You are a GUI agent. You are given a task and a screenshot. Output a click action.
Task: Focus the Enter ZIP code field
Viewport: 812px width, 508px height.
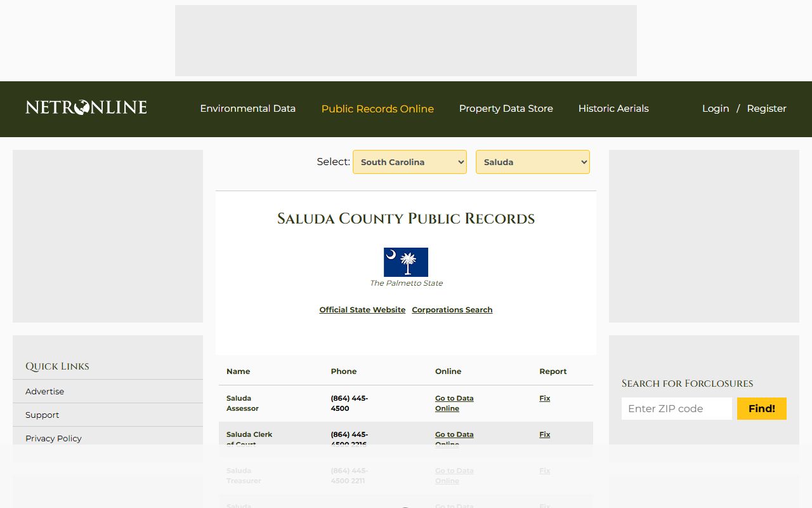(677, 408)
